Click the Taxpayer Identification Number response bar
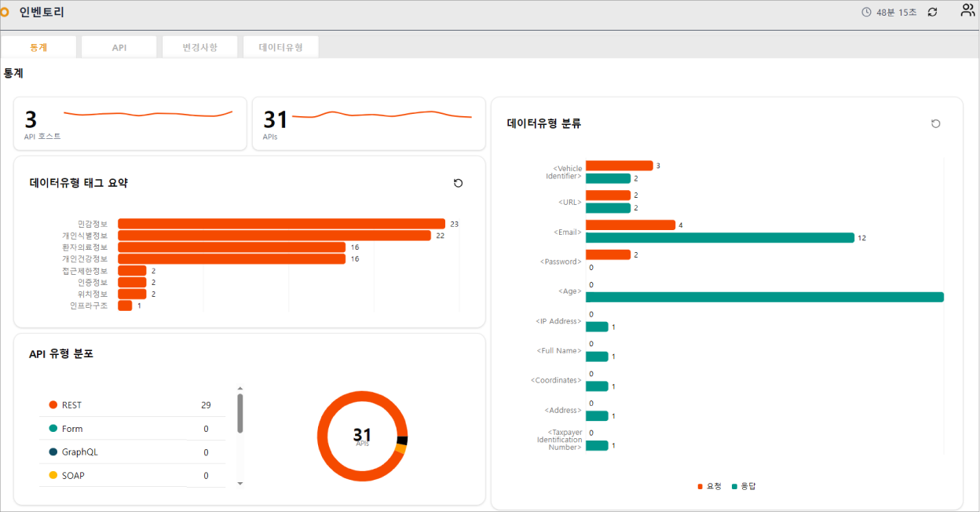 click(597, 446)
